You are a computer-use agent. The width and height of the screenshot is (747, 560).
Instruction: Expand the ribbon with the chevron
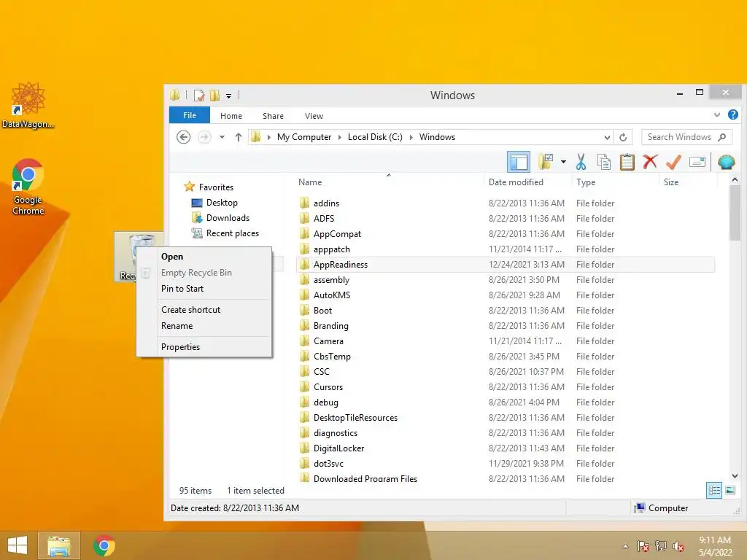(x=716, y=114)
